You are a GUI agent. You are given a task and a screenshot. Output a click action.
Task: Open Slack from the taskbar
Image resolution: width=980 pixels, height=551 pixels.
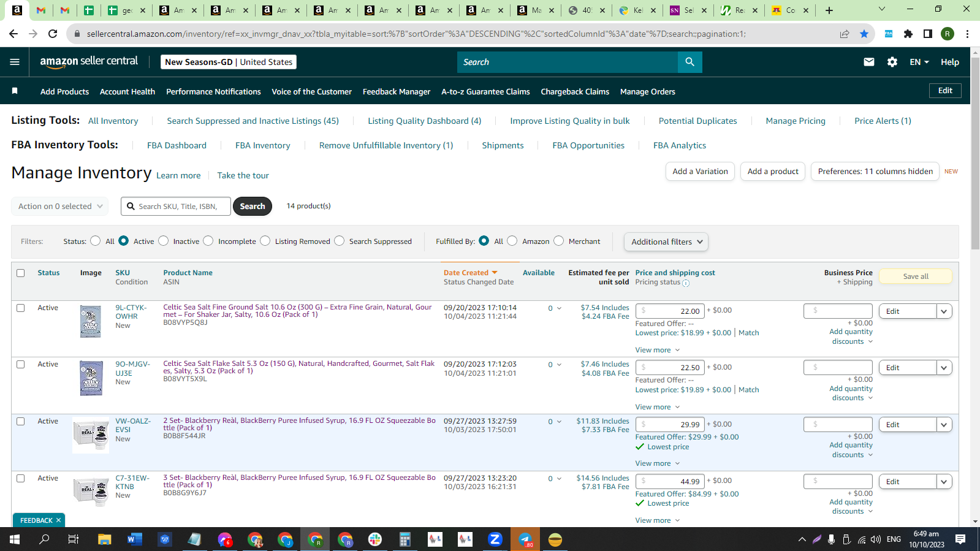(x=375, y=539)
